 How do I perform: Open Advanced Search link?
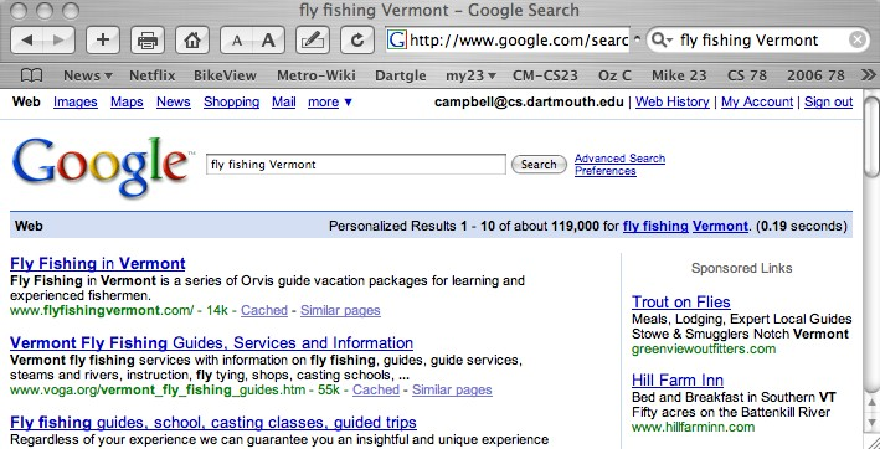[620, 158]
